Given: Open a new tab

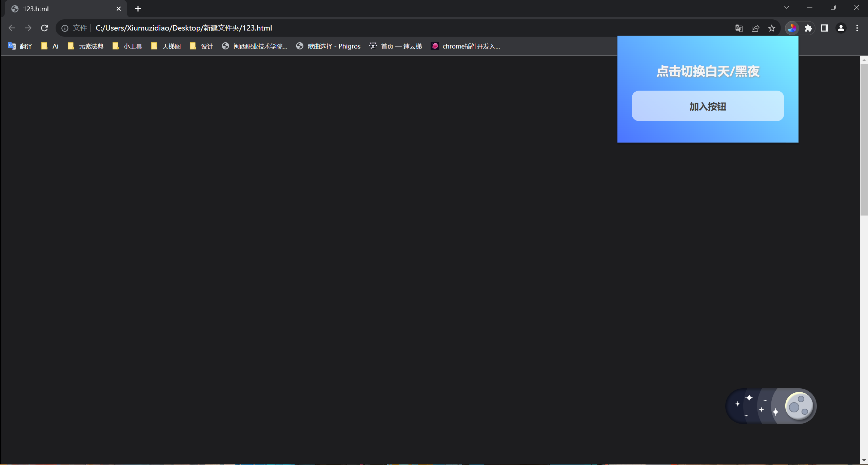Looking at the screenshot, I should pos(138,9).
